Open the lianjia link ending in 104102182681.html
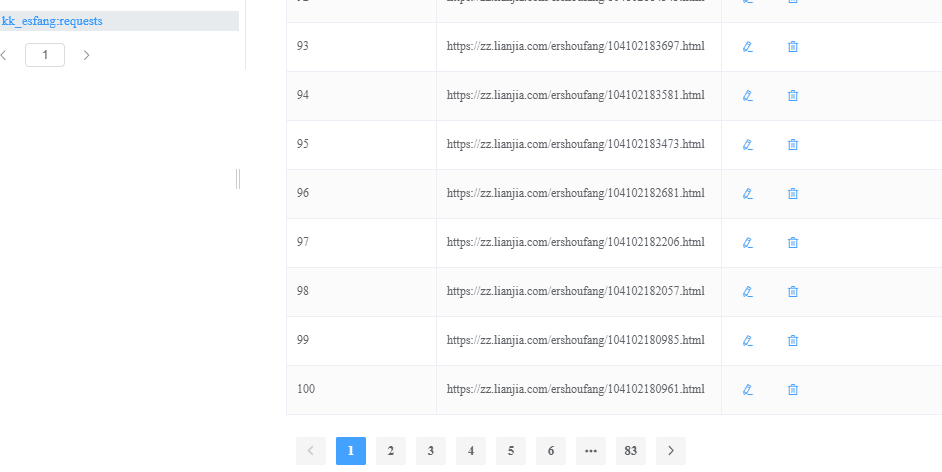This screenshot has width=942, height=472. [575, 193]
